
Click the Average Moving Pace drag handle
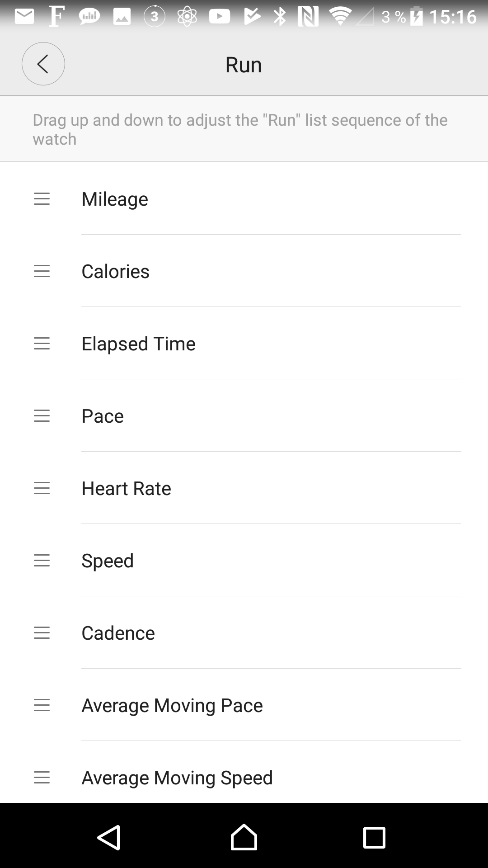point(42,705)
